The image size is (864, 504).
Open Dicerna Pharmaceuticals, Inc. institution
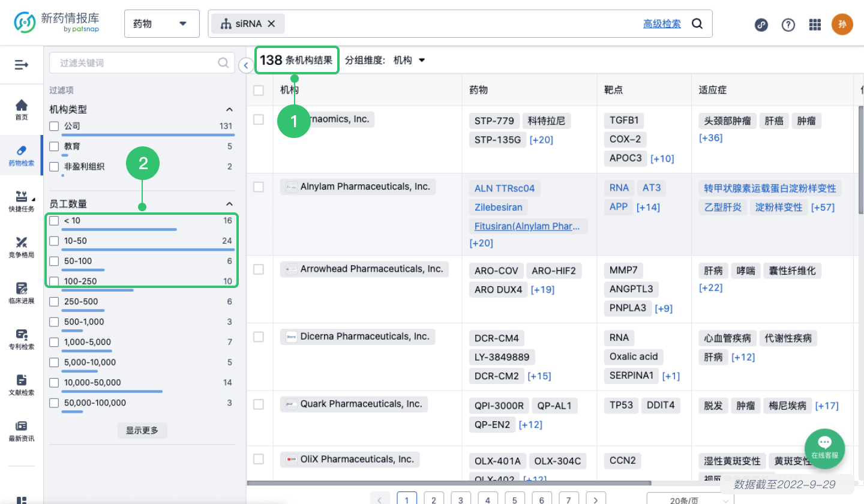[358, 337]
